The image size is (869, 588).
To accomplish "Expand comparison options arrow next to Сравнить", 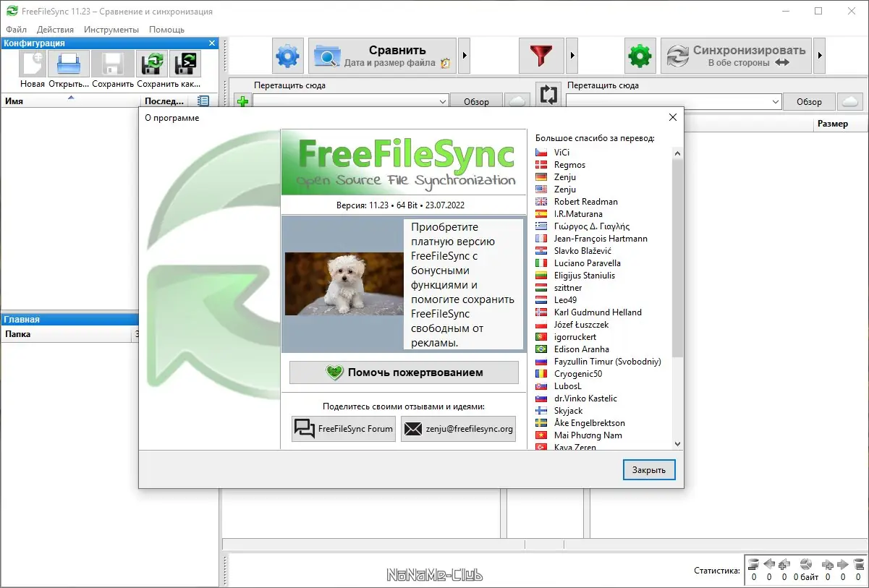I will pyautogui.click(x=465, y=56).
